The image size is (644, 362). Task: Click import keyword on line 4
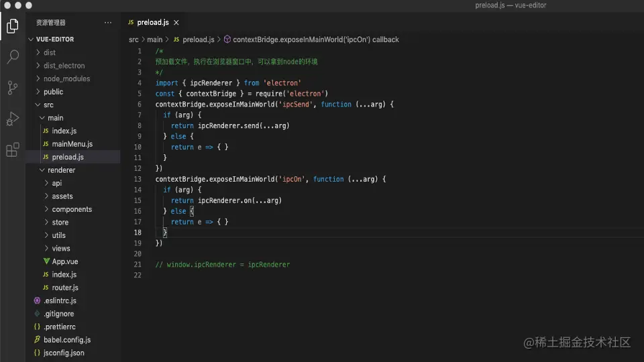[x=167, y=83]
